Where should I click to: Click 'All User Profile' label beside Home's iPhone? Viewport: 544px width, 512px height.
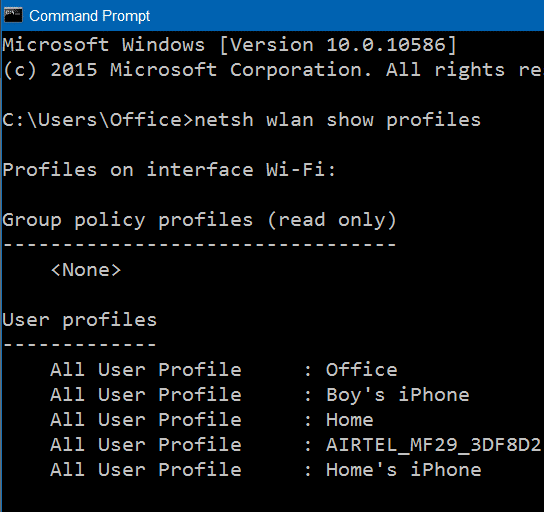146,470
